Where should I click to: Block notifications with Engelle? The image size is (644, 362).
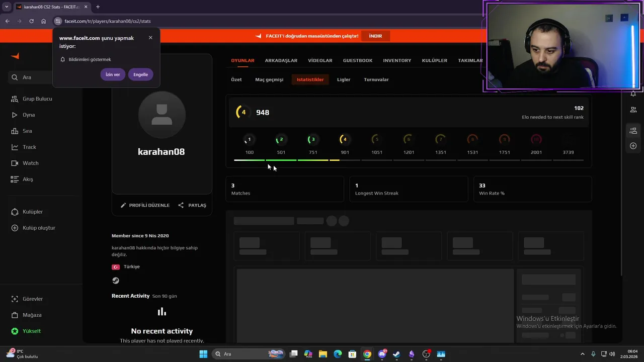click(x=140, y=74)
